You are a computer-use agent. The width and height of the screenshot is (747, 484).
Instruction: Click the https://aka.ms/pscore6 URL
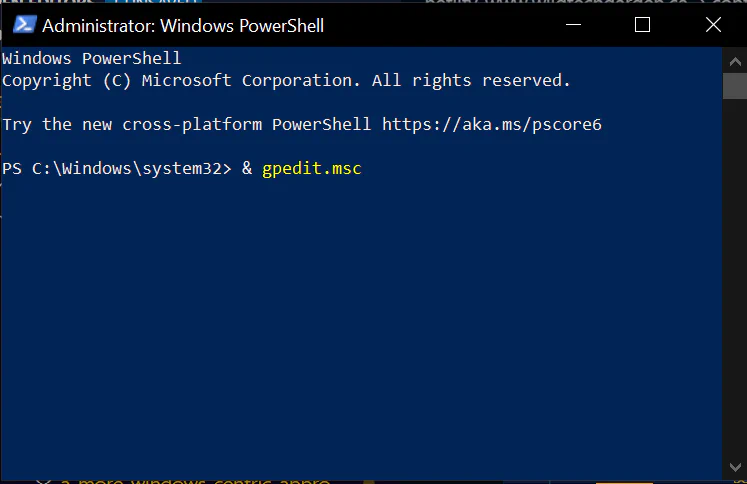pyautogui.click(x=491, y=125)
